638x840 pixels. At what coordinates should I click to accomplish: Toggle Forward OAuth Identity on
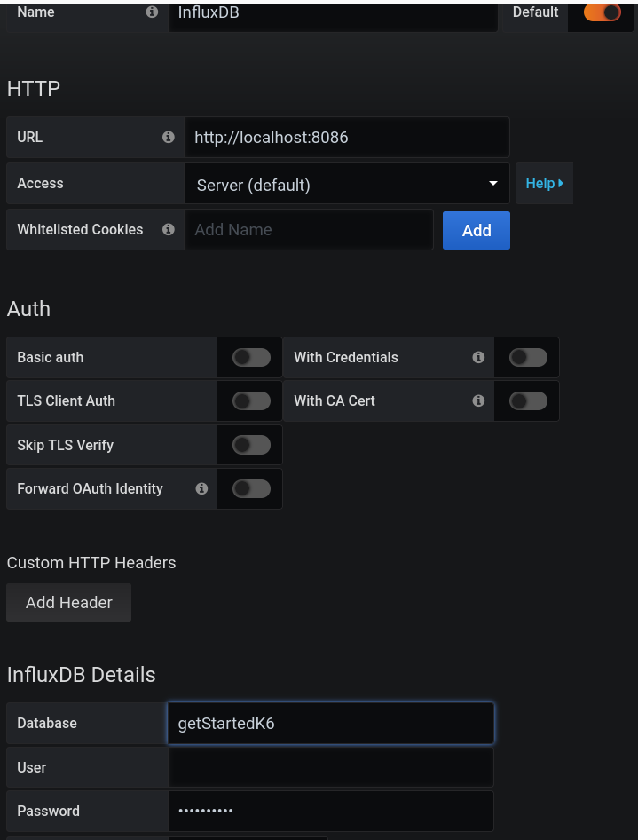(251, 488)
